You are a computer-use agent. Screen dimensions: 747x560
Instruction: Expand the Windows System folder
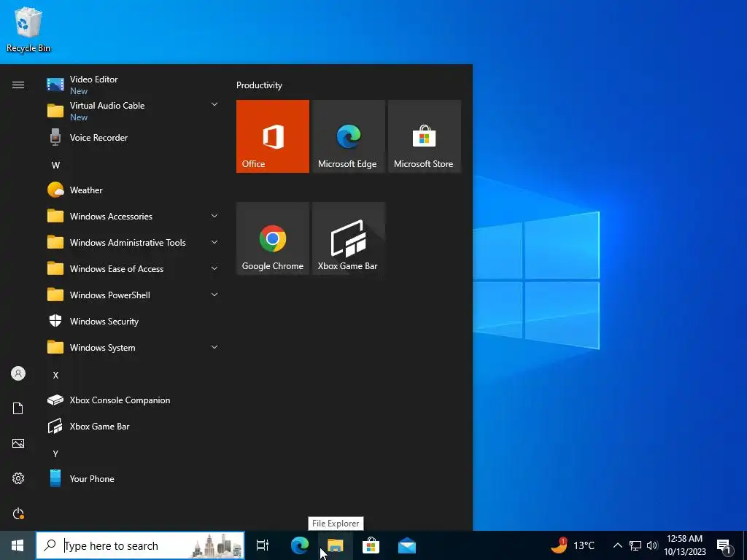[133, 348]
